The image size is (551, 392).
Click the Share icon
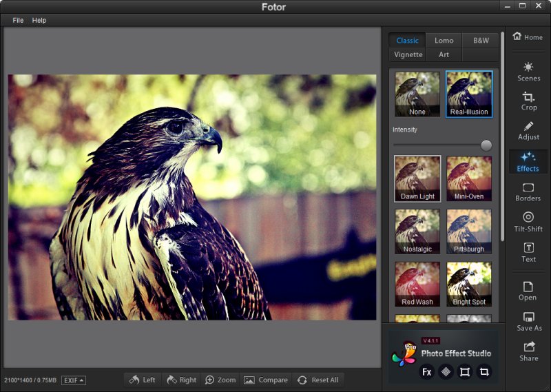click(528, 351)
